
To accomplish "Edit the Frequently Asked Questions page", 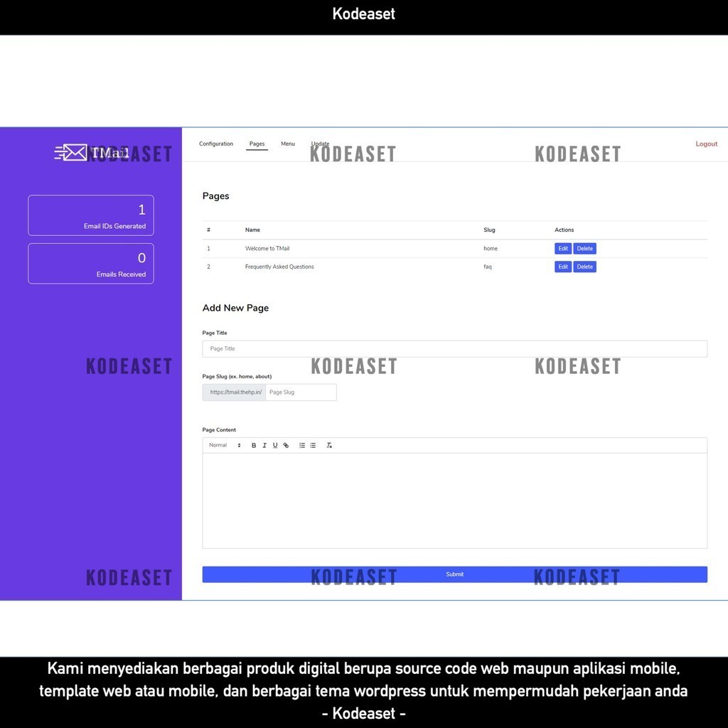I will tap(563, 267).
